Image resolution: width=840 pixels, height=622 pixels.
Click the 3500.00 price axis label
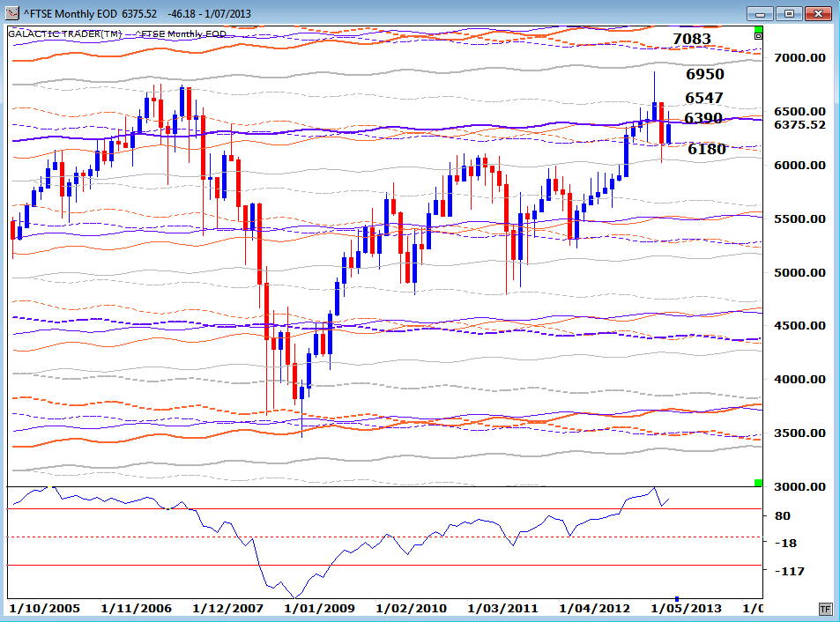coord(799,433)
